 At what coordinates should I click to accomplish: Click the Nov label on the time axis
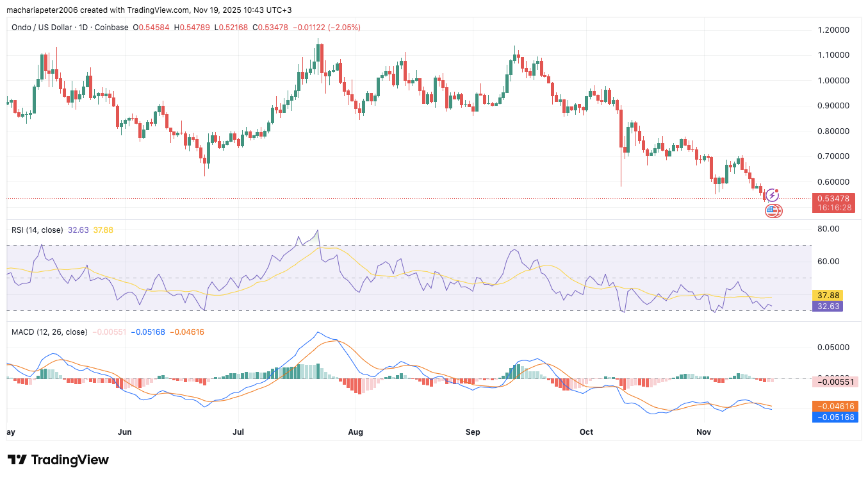703,432
